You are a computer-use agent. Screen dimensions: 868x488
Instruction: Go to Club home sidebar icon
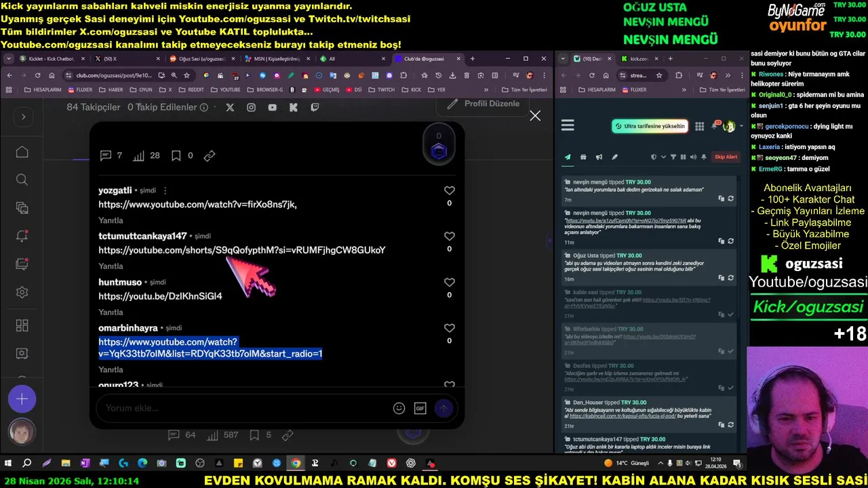22,152
